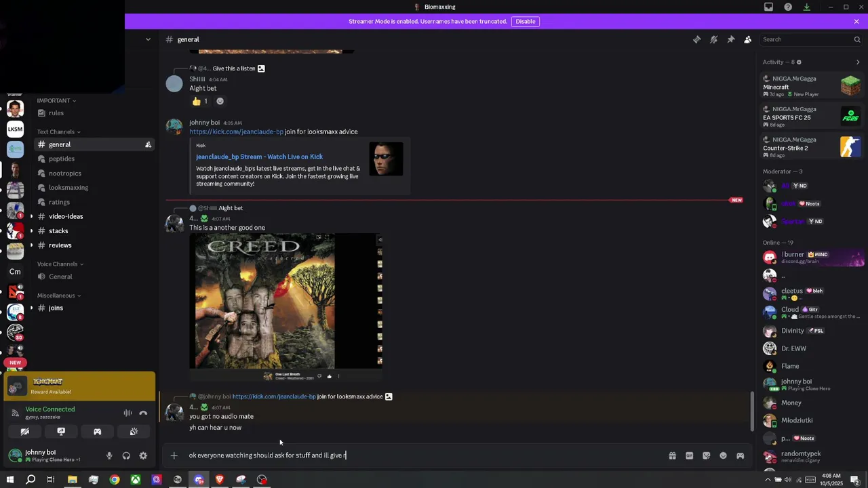Viewport: 868px width, 488px height.
Task: Share your screen from the voice panel
Action: click(x=61, y=431)
